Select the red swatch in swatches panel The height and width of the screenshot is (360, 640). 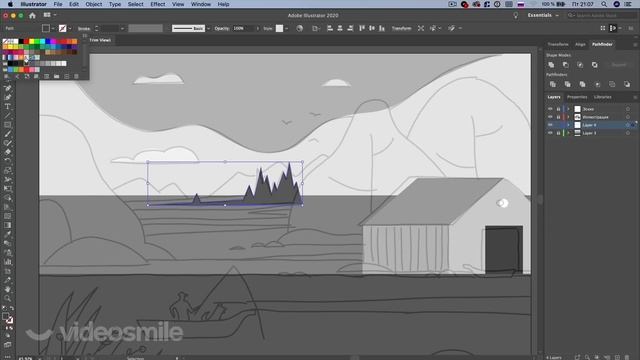[x=27, y=41]
